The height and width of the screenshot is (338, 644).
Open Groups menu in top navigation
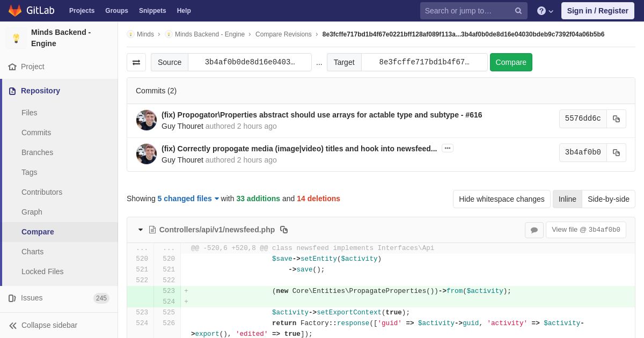[116, 11]
